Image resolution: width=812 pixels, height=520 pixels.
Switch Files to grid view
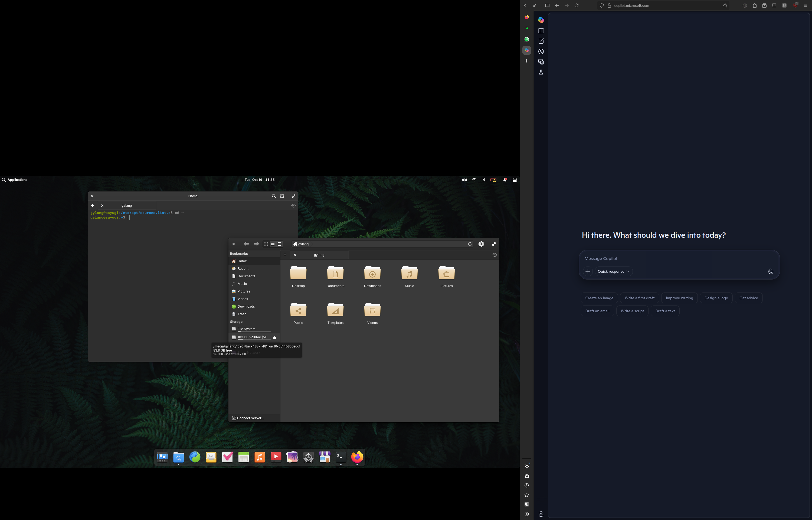tap(266, 244)
